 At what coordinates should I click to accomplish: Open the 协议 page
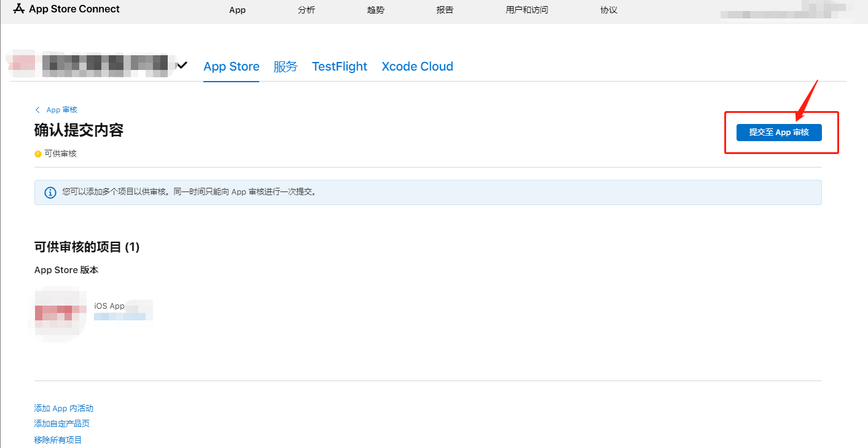point(609,10)
